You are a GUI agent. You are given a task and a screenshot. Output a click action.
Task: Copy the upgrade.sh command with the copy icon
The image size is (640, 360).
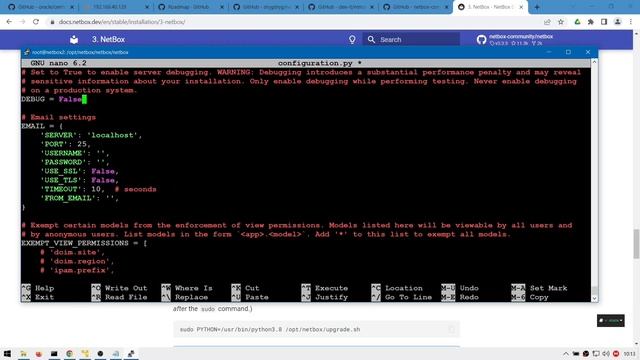click(451, 329)
